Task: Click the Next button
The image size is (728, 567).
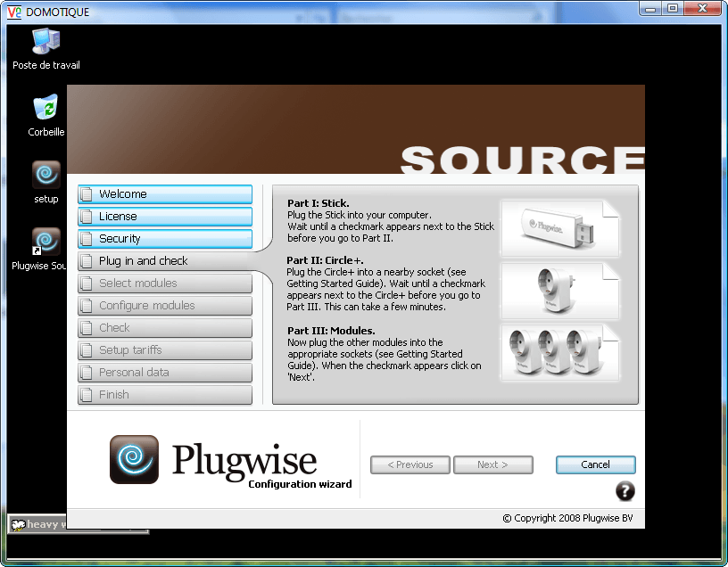Action: 492,464
